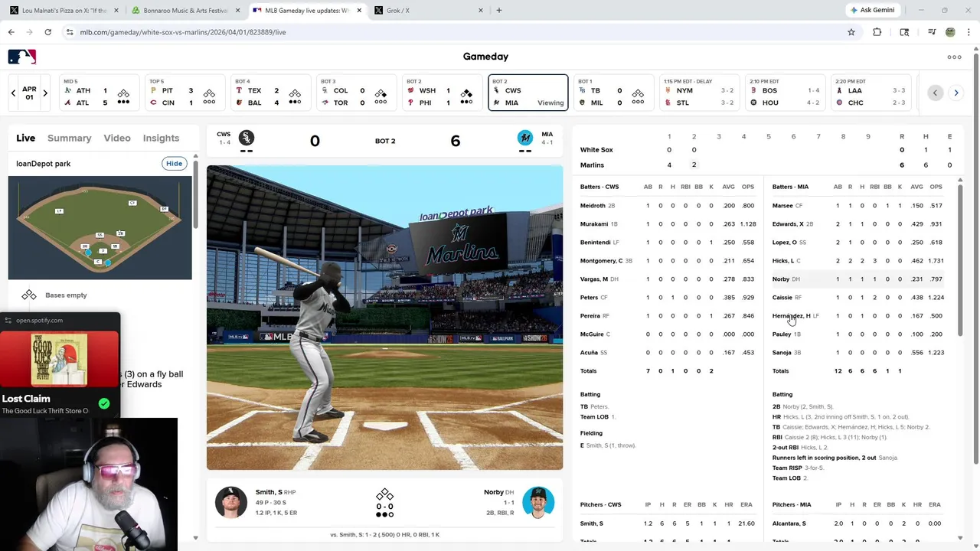Open Chrome profile avatar
This screenshot has width=980, height=551.
[x=950, y=32]
